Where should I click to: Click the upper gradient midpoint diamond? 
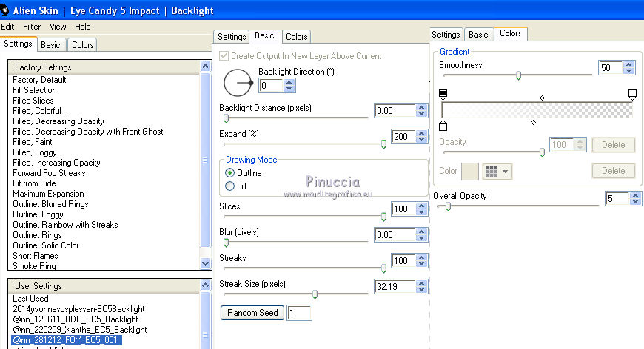542,98
